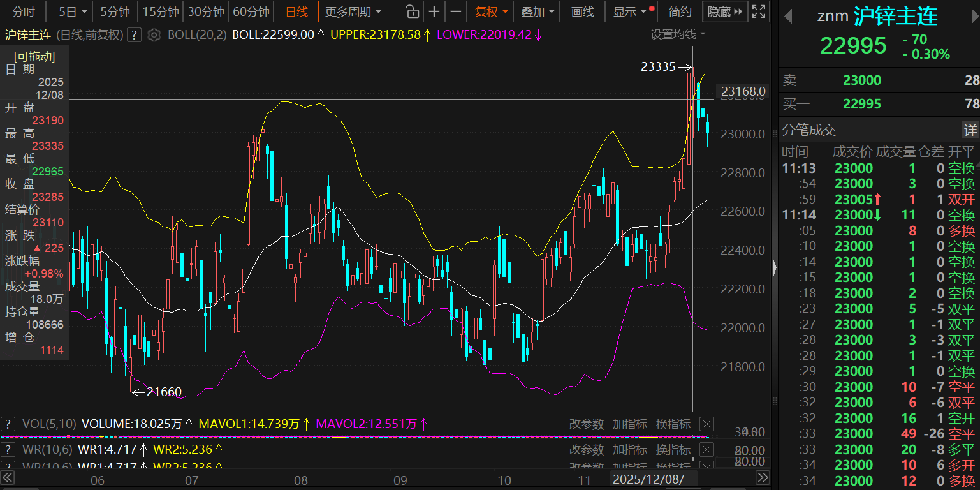Click the lock icon in the chart toolbar
Image resolution: width=980 pixels, height=490 pixels.
413,11
